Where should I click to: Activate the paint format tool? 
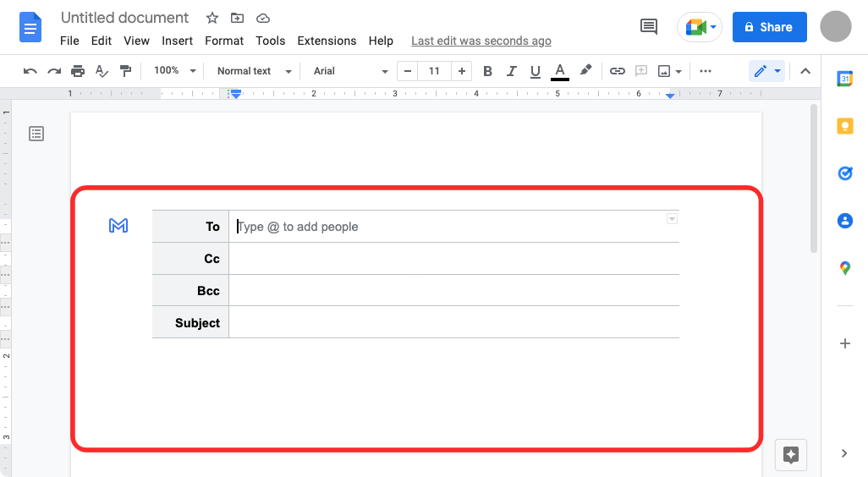(x=126, y=71)
